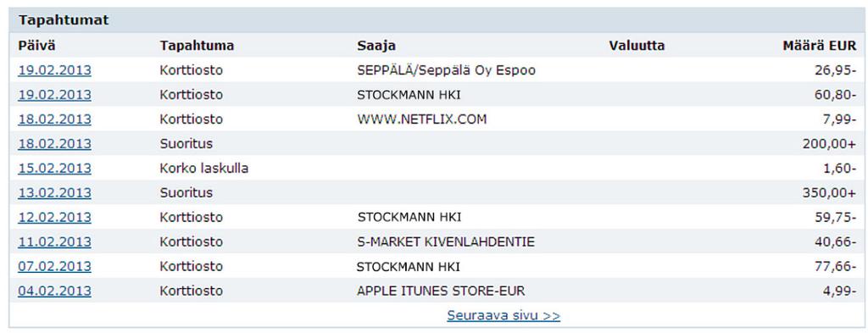Select the S-MARKET KIVENLAHDENTIE payee cell
This screenshot has width=868, height=333.
tap(446, 241)
